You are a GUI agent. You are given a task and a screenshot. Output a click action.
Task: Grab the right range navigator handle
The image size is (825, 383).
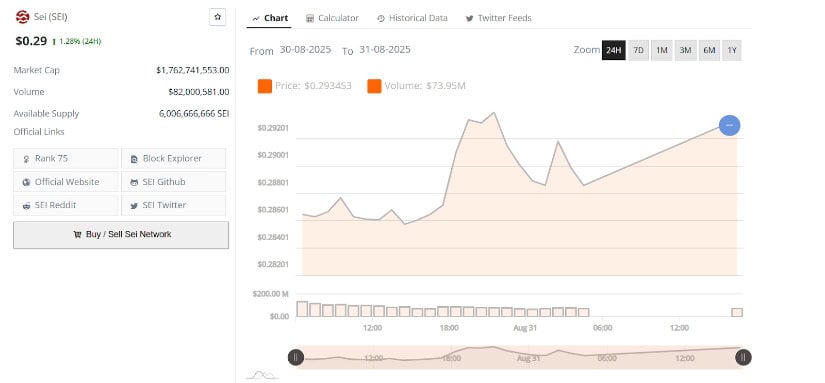[x=743, y=358]
